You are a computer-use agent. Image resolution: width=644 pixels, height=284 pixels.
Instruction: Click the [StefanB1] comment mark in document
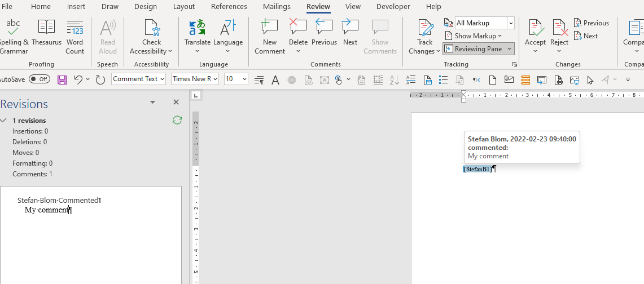tap(477, 169)
